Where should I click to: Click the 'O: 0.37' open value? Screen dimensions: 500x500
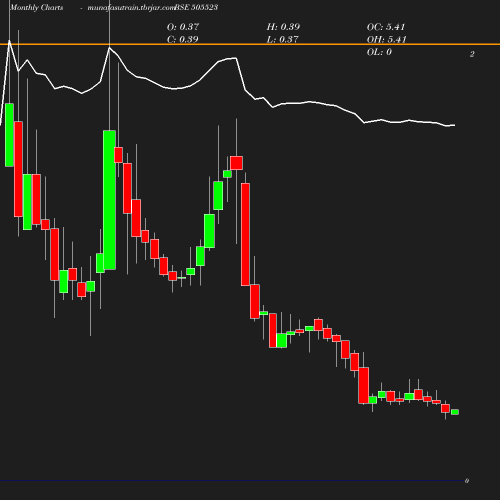tap(183, 27)
